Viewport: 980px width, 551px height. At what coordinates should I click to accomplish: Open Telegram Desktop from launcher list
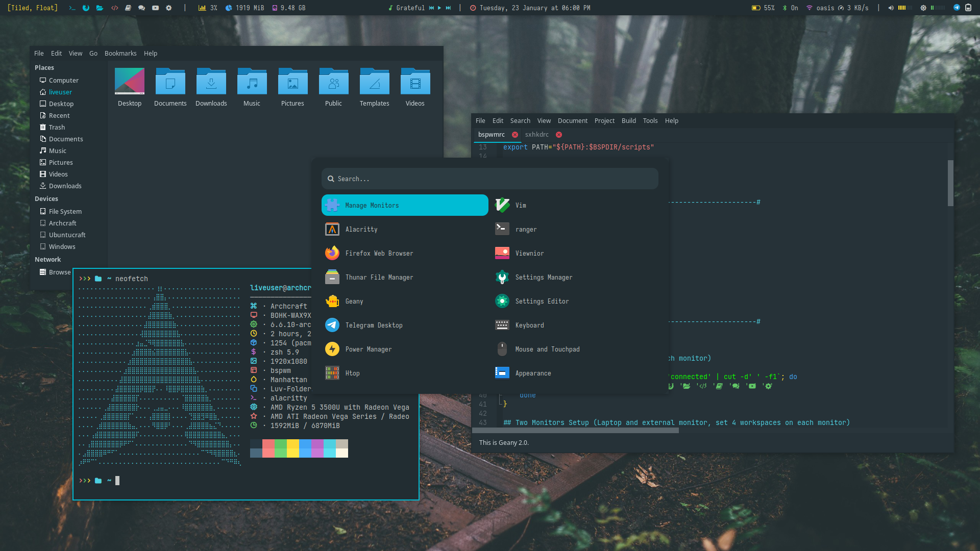[x=374, y=325]
